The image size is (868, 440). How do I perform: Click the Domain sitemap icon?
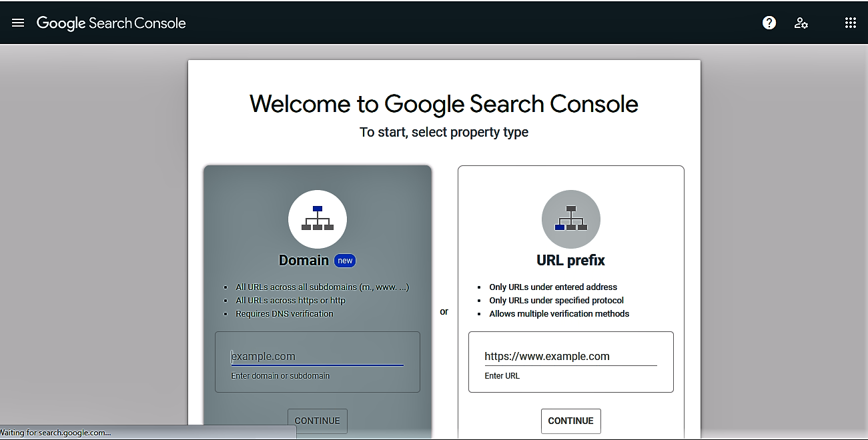pos(318,219)
